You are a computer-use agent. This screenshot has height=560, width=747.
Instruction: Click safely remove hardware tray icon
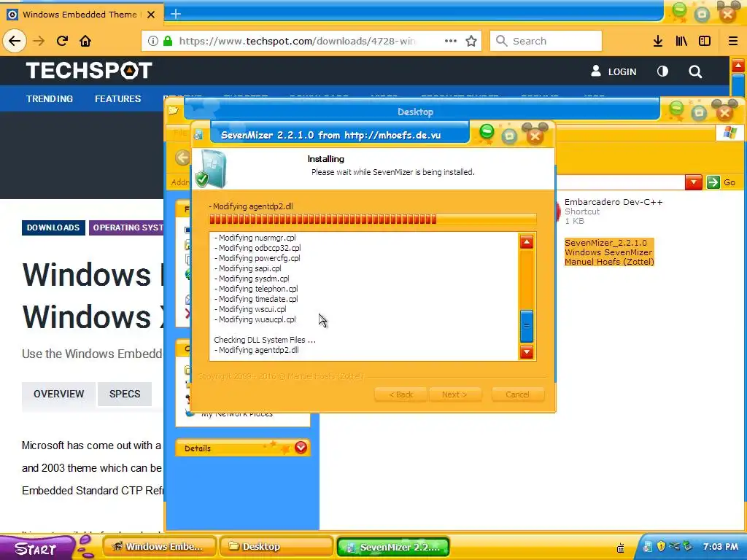(686, 546)
